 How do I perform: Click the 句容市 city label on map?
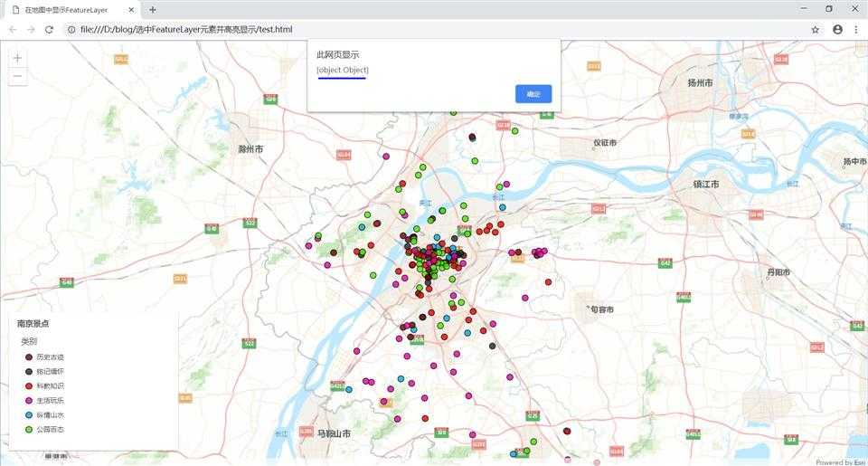tap(602, 309)
